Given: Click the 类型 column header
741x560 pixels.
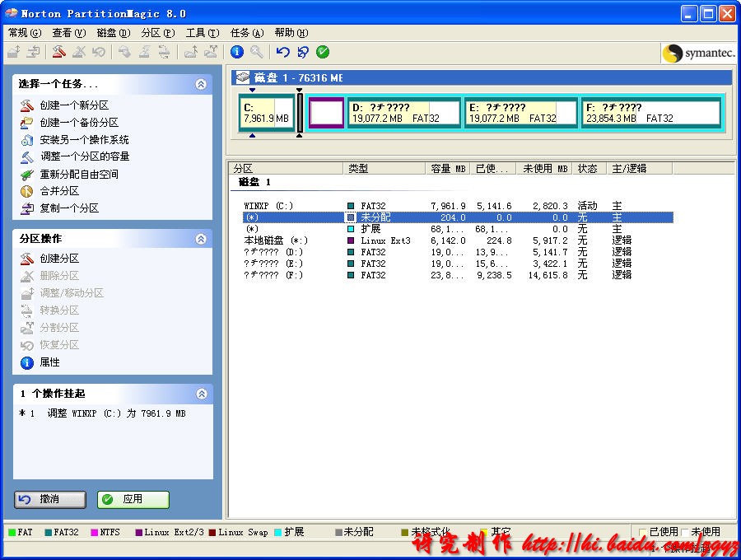Looking at the screenshot, I should coord(384,168).
